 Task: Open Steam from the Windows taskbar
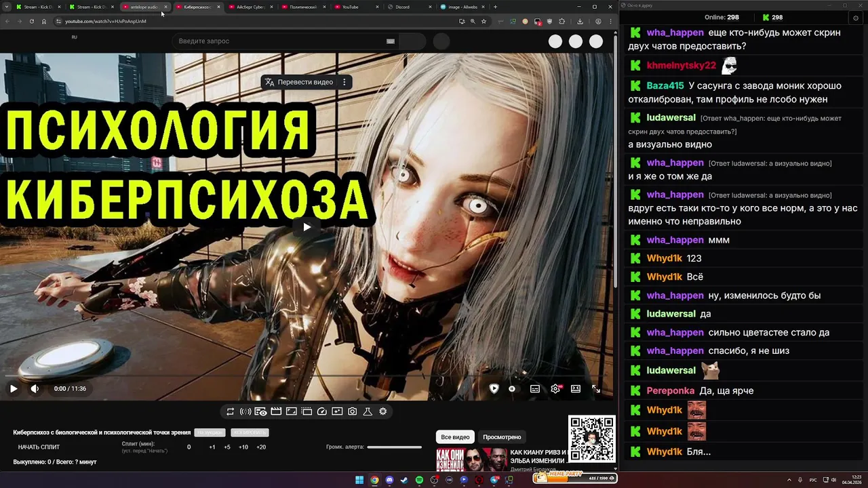pyautogui.click(x=404, y=480)
